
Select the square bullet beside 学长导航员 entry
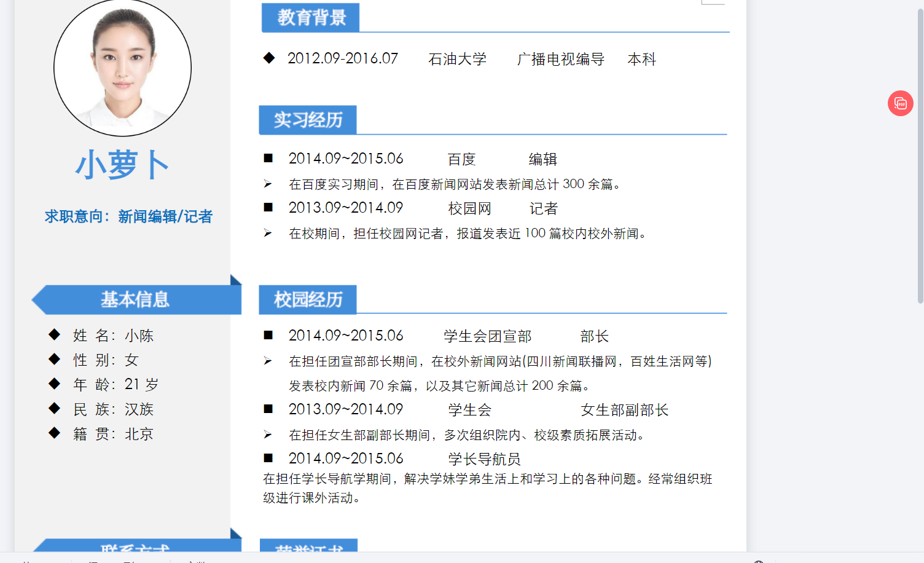click(268, 457)
